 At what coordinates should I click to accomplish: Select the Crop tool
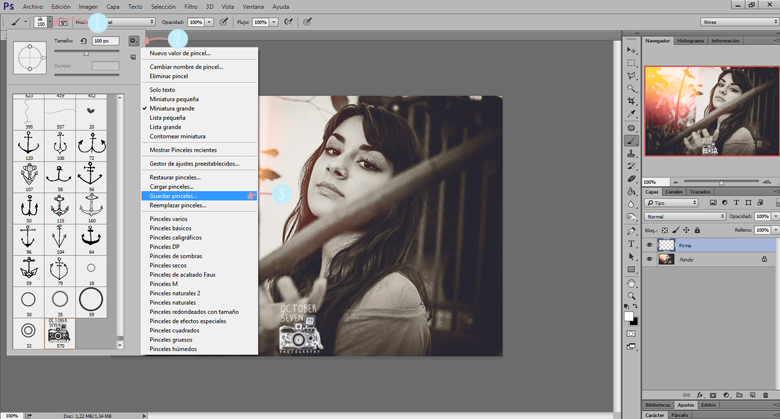click(x=631, y=101)
